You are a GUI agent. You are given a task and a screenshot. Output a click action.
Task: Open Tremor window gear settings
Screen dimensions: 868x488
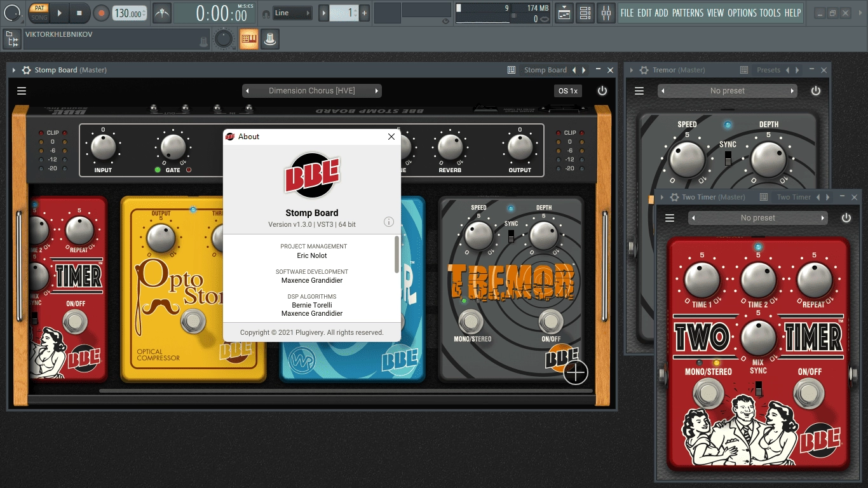pyautogui.click(x=644, y=70)
